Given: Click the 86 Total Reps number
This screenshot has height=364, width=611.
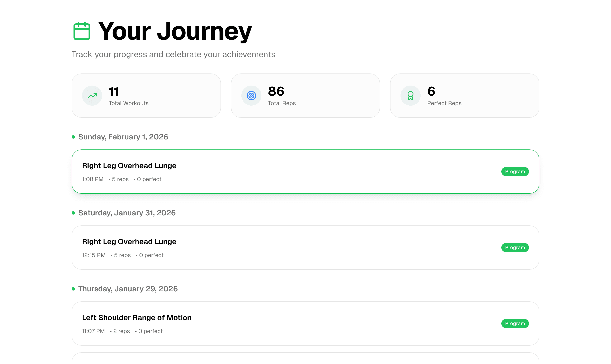Looking at the screenshot, I should pyautogui.click(x=276, y=91).
